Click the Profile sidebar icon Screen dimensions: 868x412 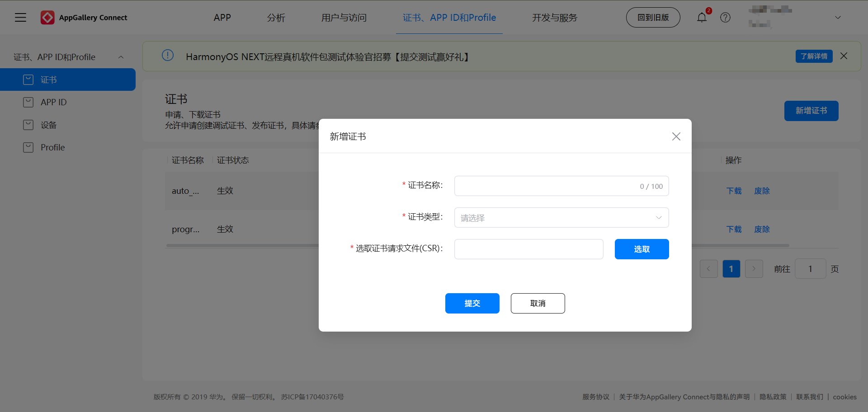28,147
